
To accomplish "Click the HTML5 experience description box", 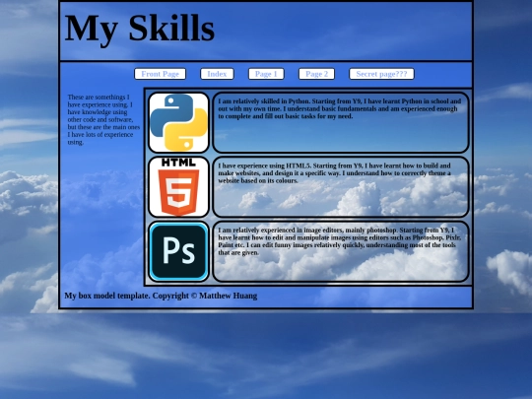I will click(341, 187).
